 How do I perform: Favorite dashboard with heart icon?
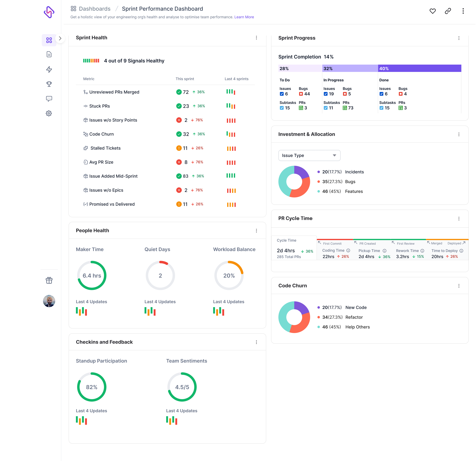point(433,11)
